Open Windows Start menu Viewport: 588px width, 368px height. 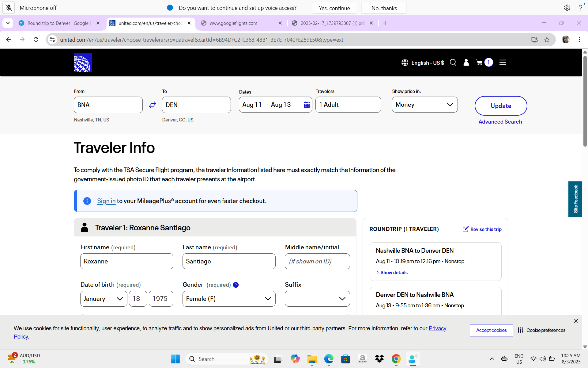coord(175,359)
